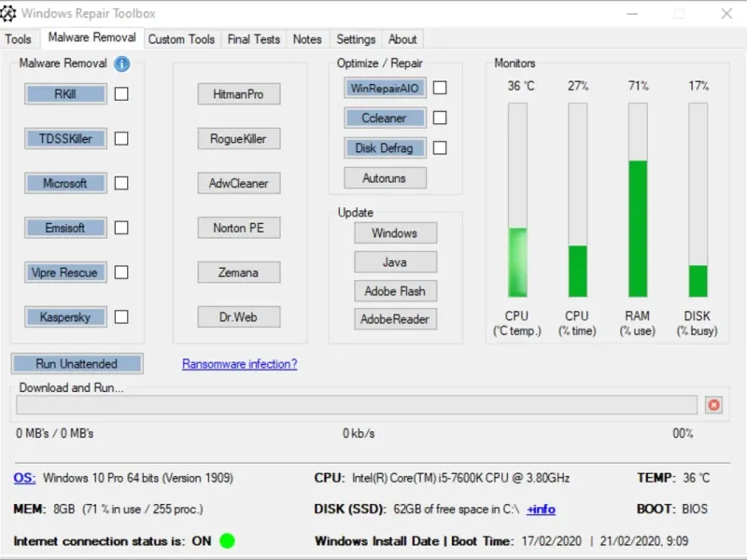This screenshot has height=560, width=747.
Task: Enable the Microsoft checkbox
Action: click(121, 183)
